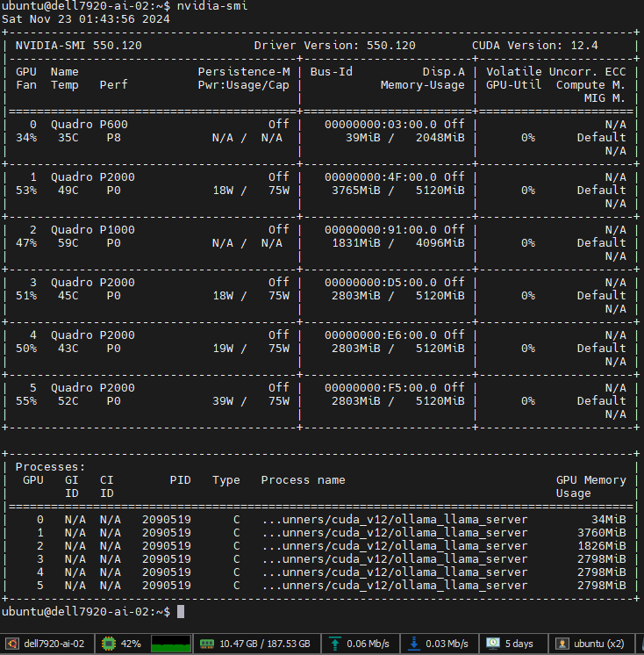644x655 pixels.
Task: Click PID 2090519 in GPU 0 process row
Action: pos(167,519)
